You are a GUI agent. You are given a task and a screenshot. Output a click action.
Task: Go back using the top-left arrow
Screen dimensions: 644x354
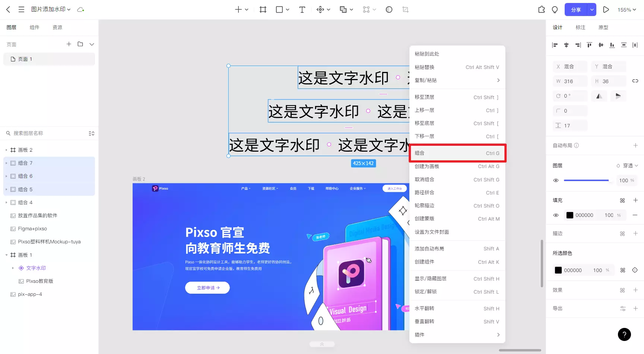point(8,9)
